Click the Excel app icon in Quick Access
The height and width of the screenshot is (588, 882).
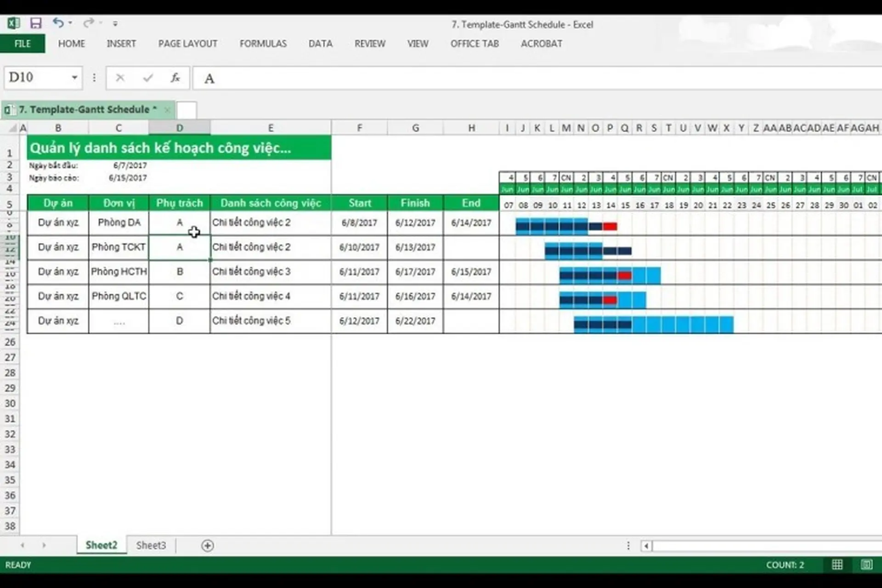point(14,23)
